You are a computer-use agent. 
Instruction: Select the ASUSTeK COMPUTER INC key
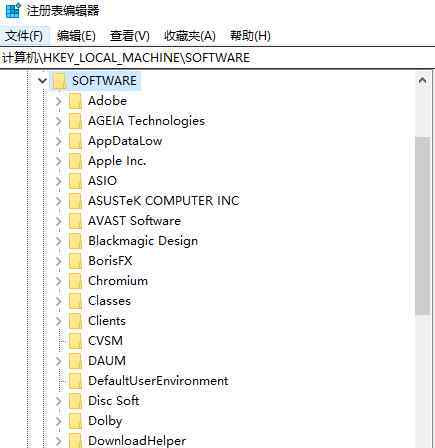[x=164, y=201]
